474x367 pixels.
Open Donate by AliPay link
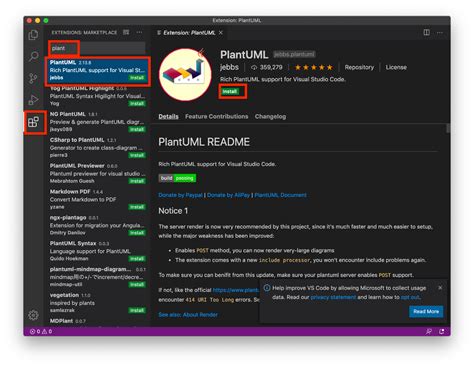coord(228,195)
